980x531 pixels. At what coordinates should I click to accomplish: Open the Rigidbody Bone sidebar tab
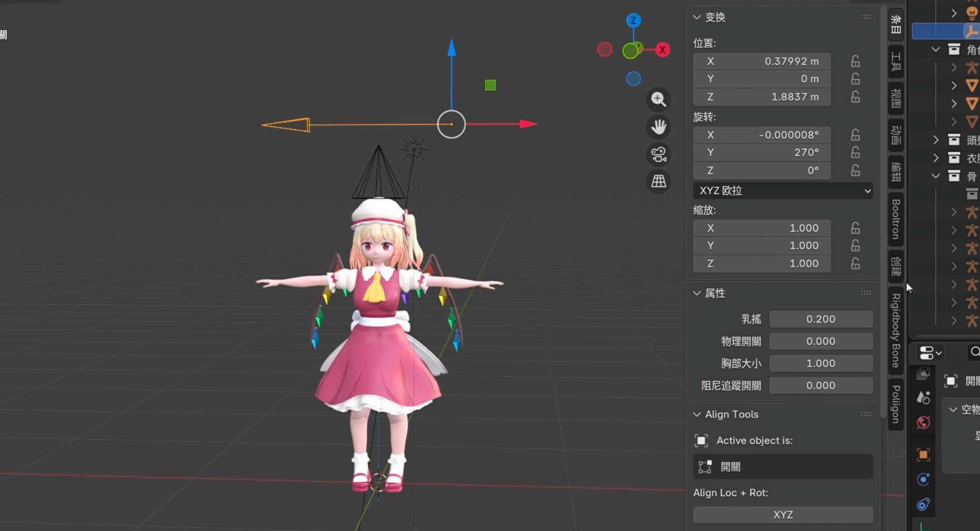[896, 331]
